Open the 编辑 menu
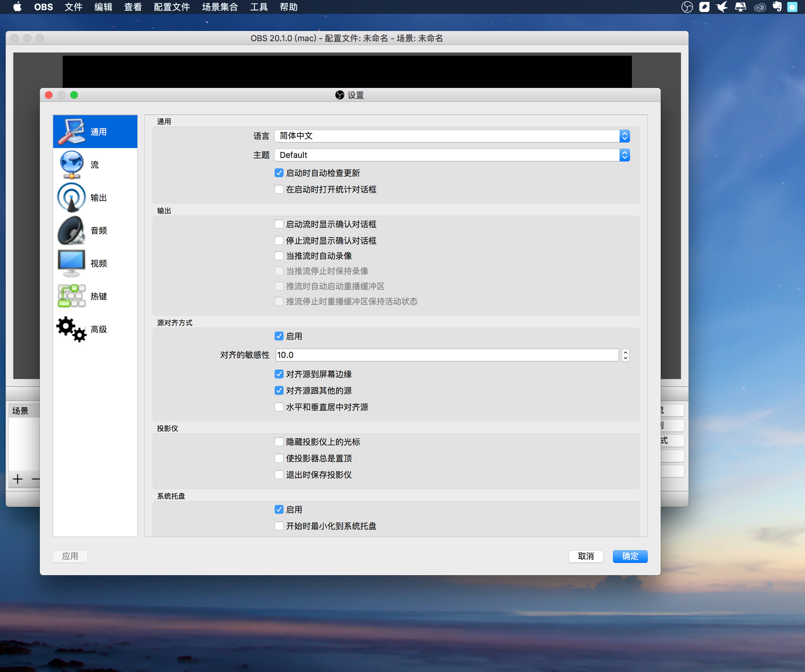 tap(103, 7)
